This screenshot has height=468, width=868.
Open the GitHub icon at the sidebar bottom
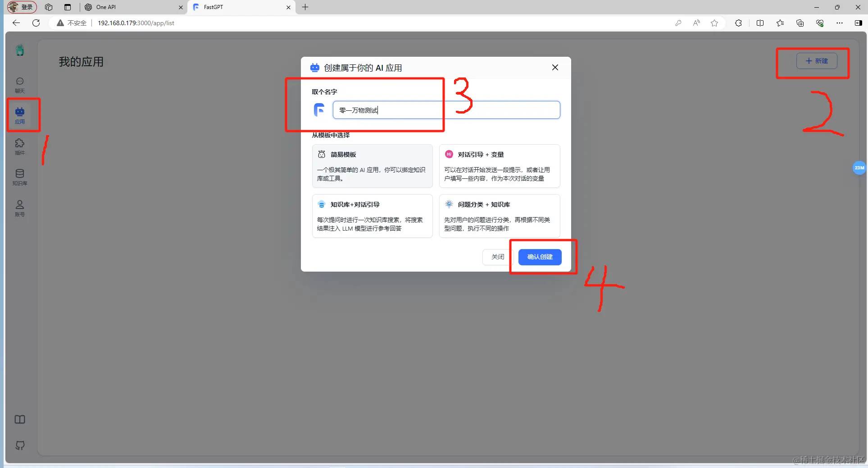(20, 445)
